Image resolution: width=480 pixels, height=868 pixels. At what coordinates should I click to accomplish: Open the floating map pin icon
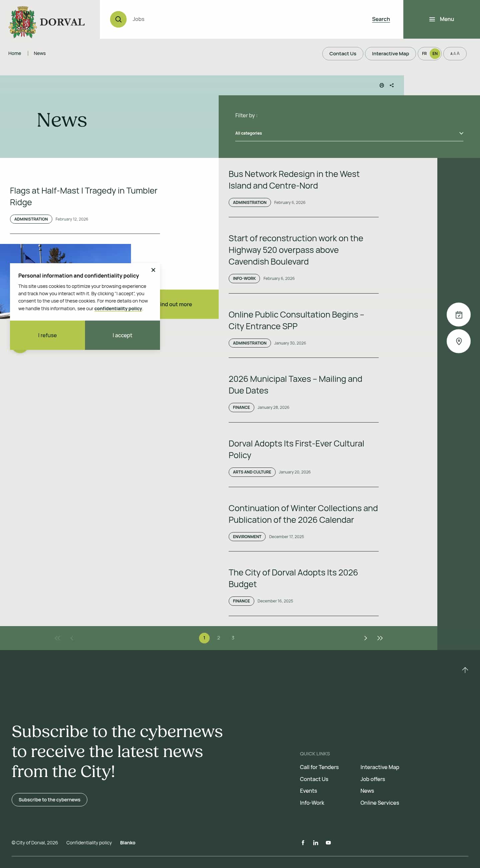pos(458,341)
